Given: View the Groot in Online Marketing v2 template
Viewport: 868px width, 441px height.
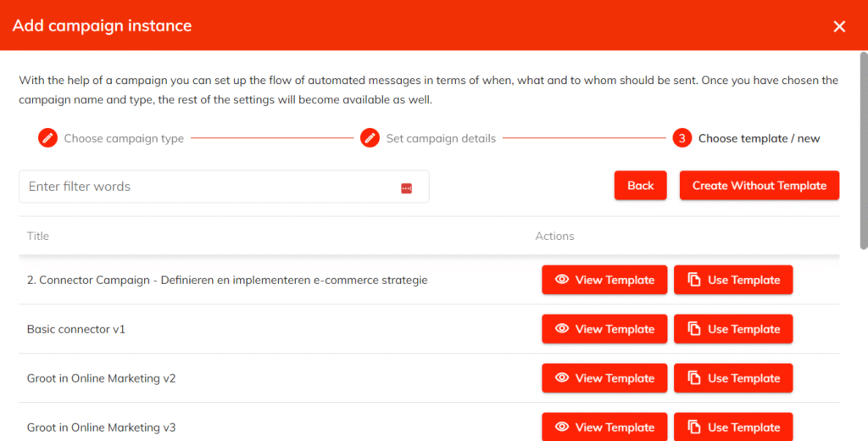Looking at the screenshot, I should coord(604,378).
